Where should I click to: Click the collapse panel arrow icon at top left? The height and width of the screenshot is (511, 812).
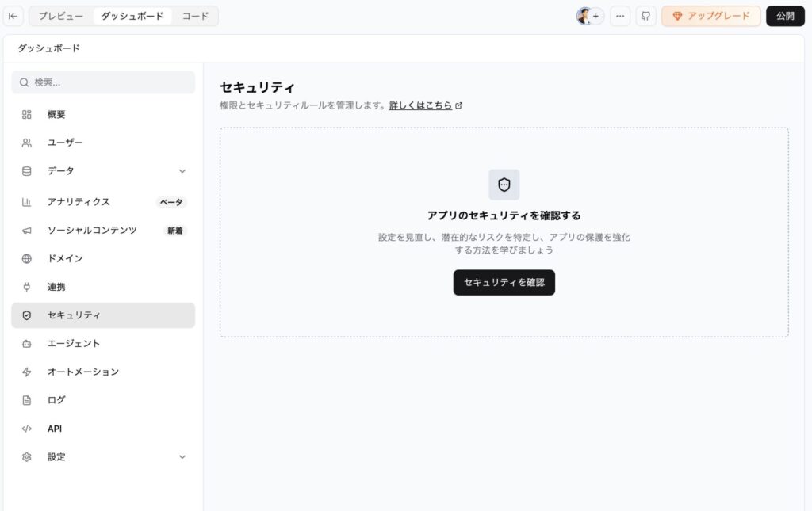[13, 16]
